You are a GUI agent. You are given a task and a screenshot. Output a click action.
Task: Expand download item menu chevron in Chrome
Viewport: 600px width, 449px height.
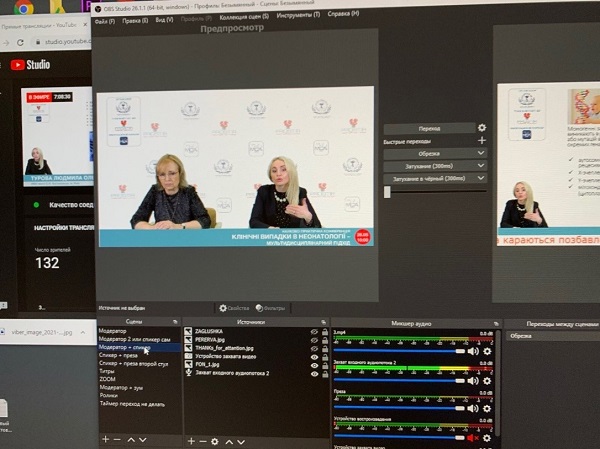point(83,332)
